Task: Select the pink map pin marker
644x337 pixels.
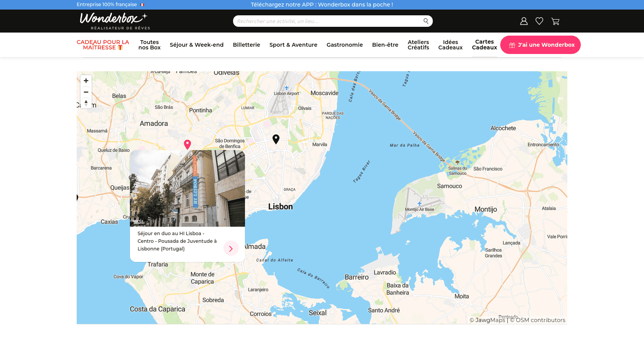Action: click(x=187, y=144)
